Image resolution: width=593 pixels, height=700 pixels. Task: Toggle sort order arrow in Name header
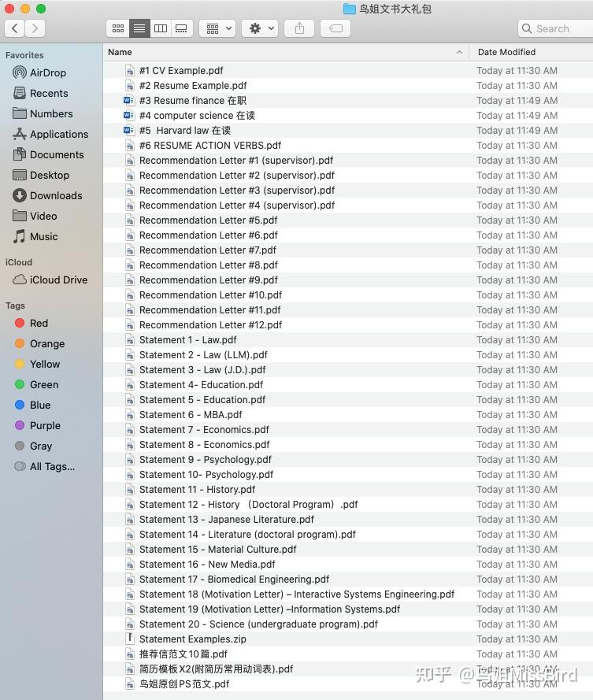pyautogui.click(x=459, y=52)
